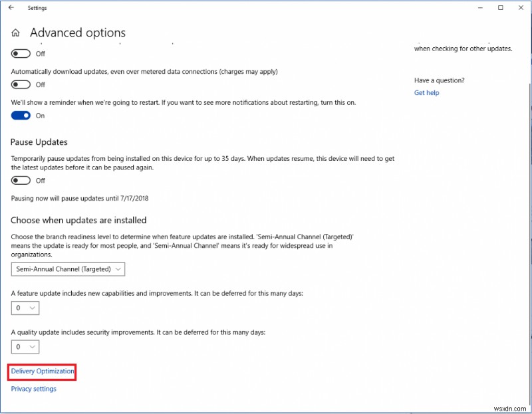
Task: Maximize the Settings window
Action: point(501,7)
